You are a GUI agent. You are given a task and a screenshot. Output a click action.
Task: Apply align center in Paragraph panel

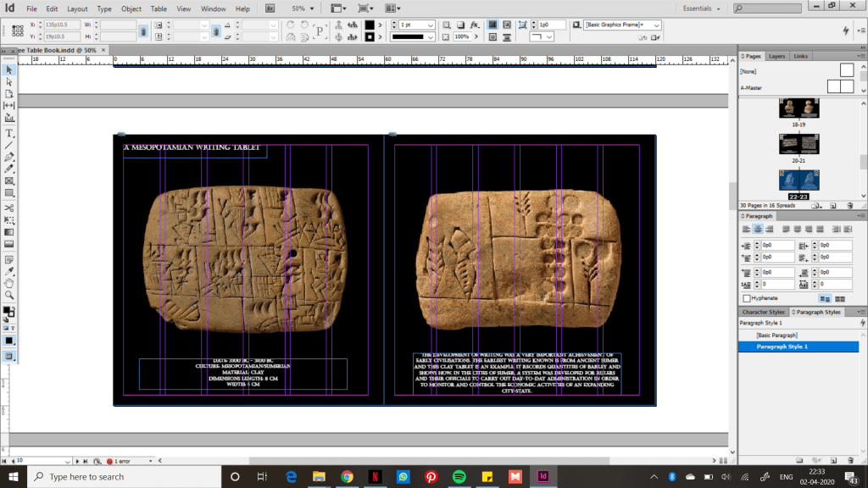pyautogui.click(x=759, y=229)
